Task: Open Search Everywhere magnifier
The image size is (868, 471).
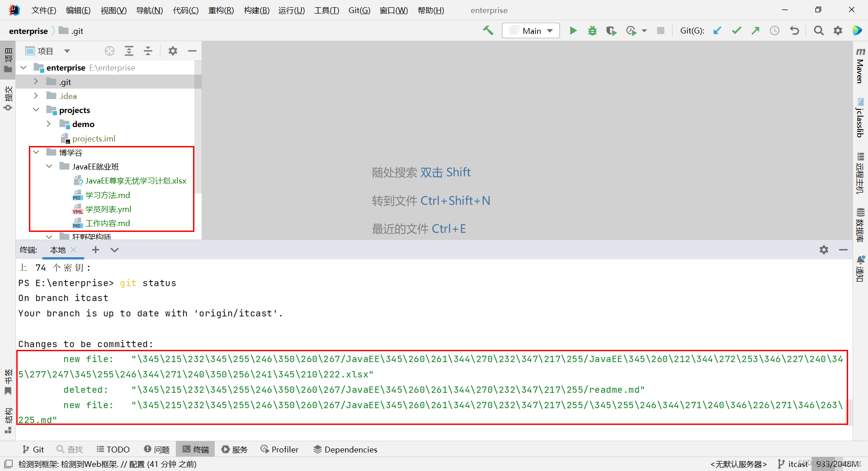Action: pos(818,31)
